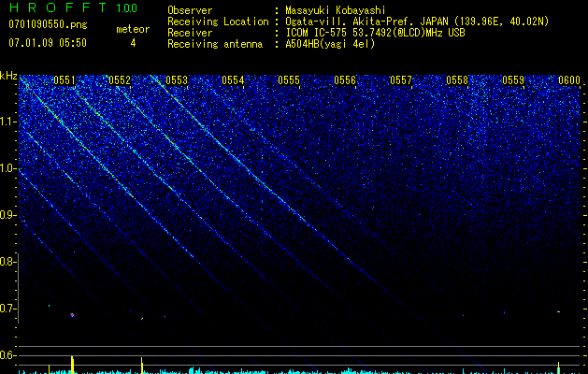588x374 pixels.
Task: Click the 0.8 frequency axis label
Action: click(x=7, y=262)
